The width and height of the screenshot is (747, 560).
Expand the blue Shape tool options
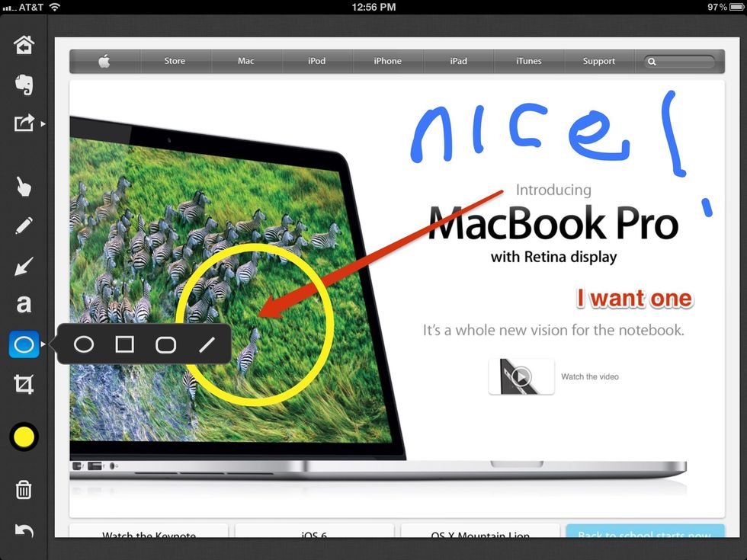tap(24, 345)
